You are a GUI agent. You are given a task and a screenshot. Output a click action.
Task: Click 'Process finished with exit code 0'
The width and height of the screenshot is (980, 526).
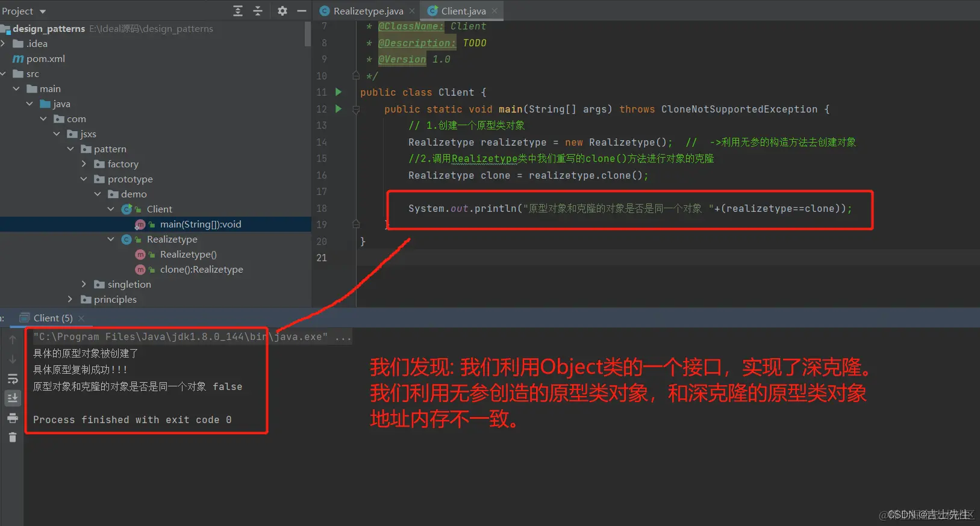point(133,419)
